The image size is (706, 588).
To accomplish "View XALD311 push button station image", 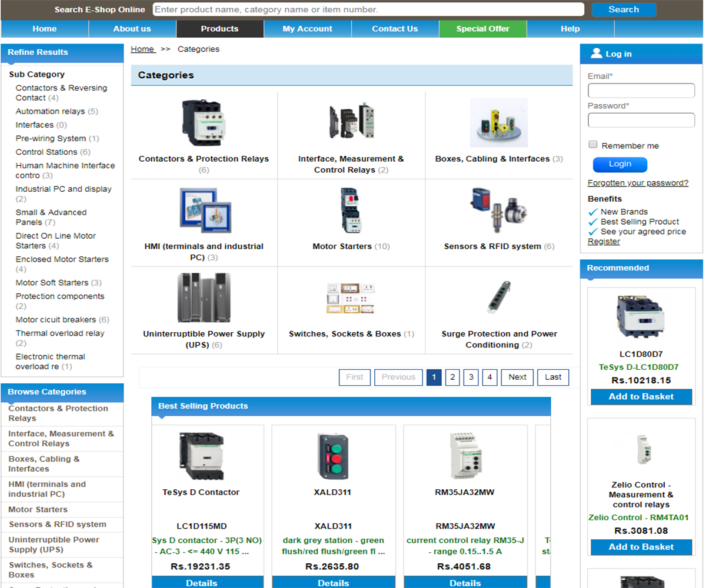I will click(333, 456).
